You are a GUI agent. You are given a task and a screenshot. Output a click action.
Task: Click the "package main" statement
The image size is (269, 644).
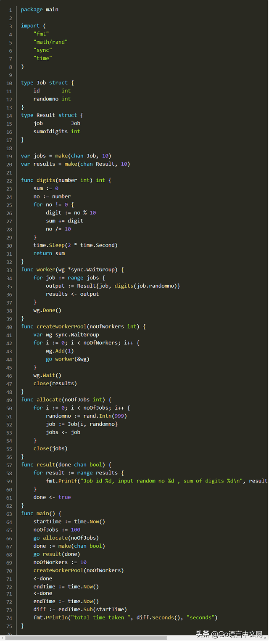point(40,9)
